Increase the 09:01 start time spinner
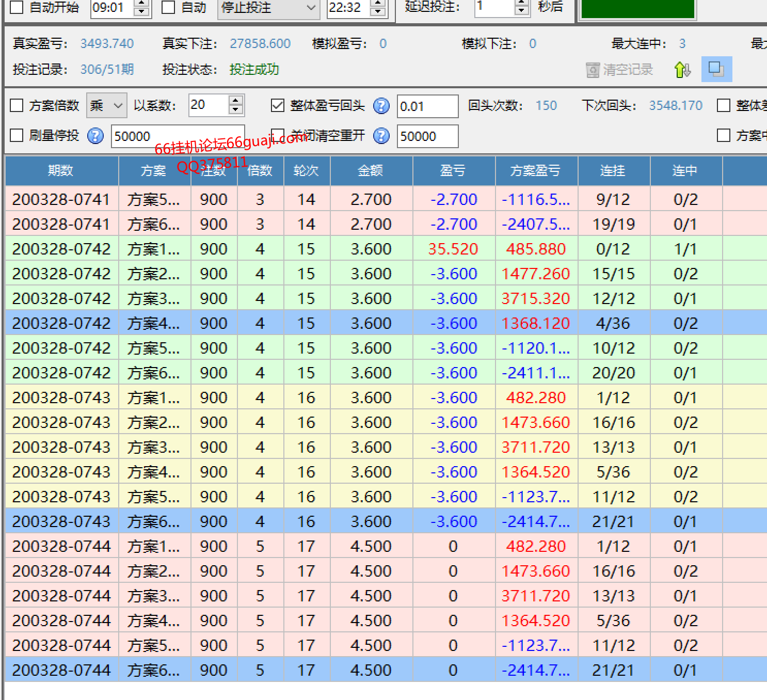767x700 pixels. click(x=141, y=4)
